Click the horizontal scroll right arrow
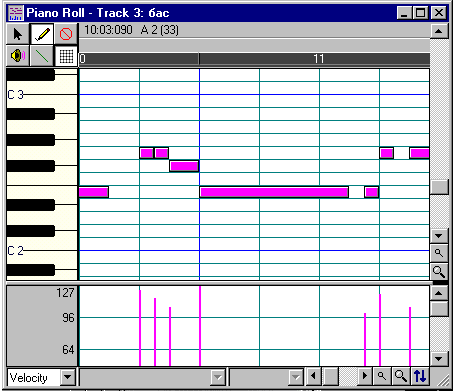Screen dimensions: 454x391 pos(365,376)
